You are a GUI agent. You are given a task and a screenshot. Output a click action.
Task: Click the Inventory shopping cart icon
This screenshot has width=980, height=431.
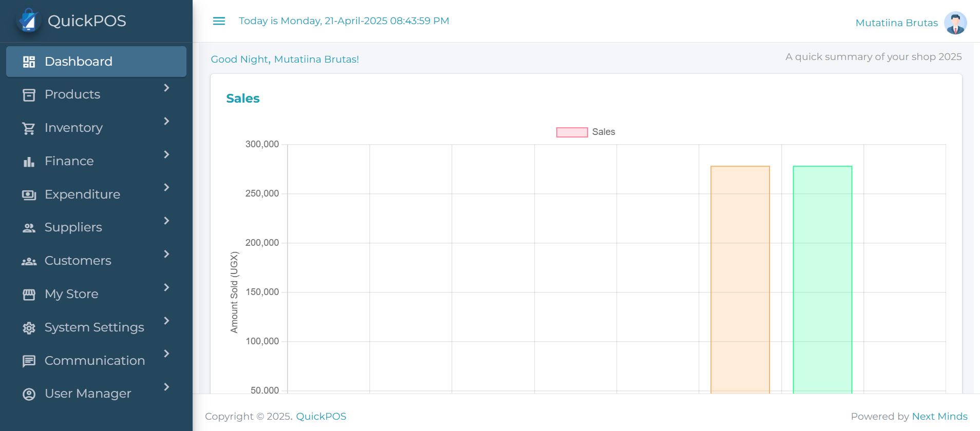coord(29,128)
